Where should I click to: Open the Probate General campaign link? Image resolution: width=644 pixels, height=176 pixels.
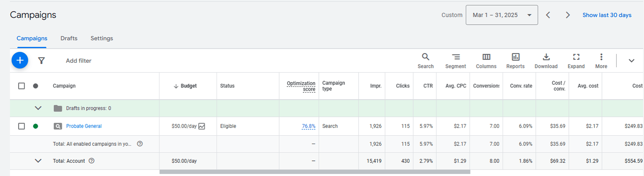click(84, 126)
